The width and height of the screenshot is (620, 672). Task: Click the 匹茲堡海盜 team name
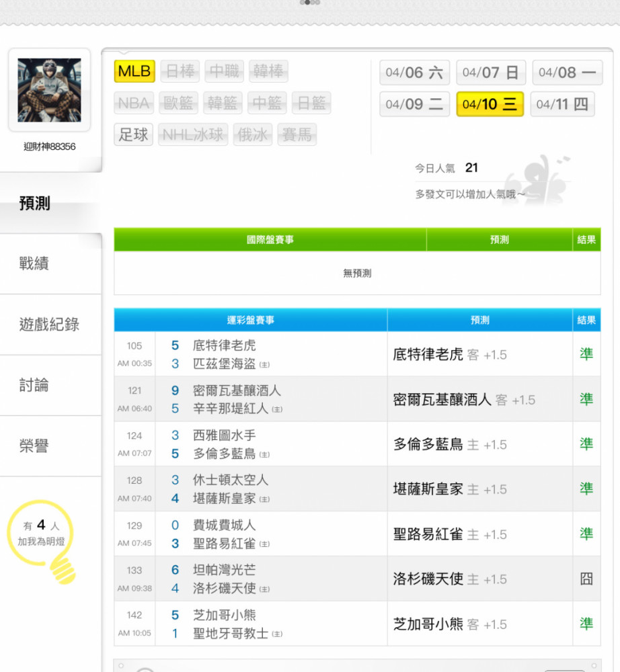224,364
